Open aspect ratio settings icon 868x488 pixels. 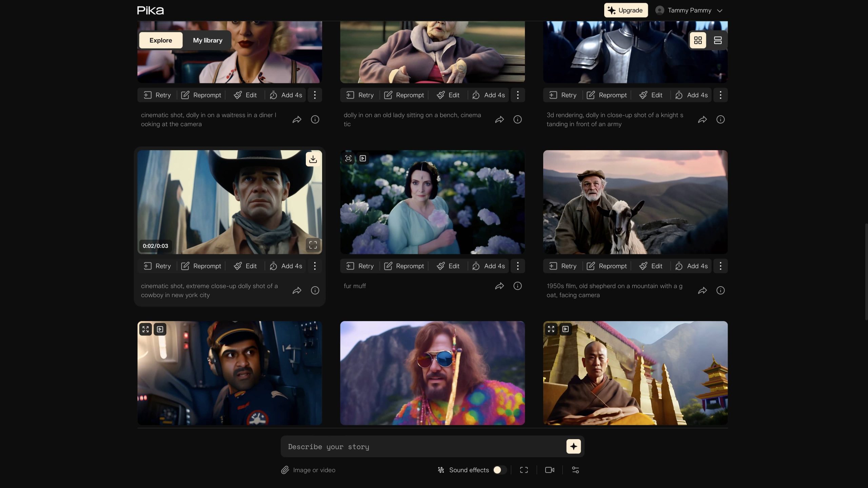524,470
